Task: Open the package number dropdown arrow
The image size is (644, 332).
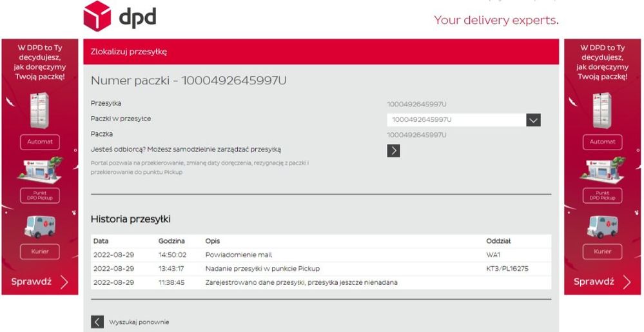Action: point(533,120)
